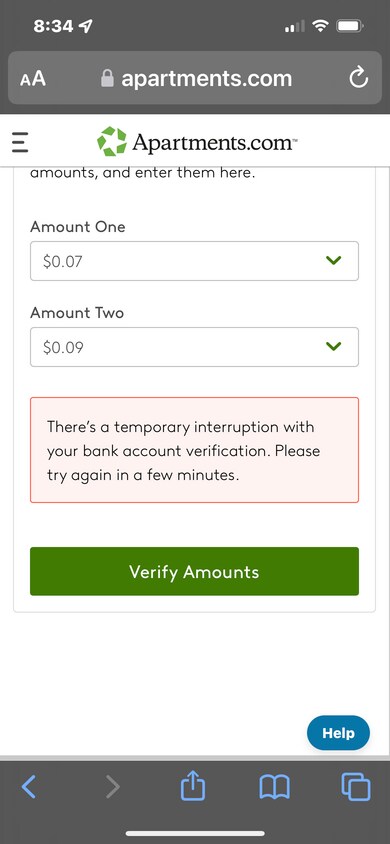Open the Help chat button
Screen dimensions: 390x844
coord(338,733)
